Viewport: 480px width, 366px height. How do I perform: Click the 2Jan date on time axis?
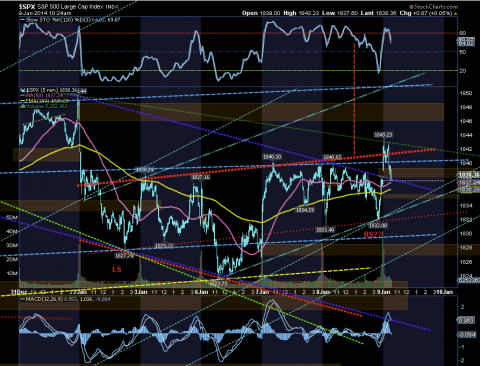(x=79, y=292)
